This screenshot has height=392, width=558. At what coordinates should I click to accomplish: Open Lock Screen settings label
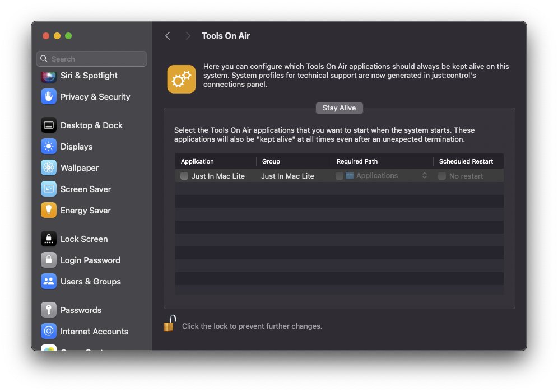tap(84, 239)
